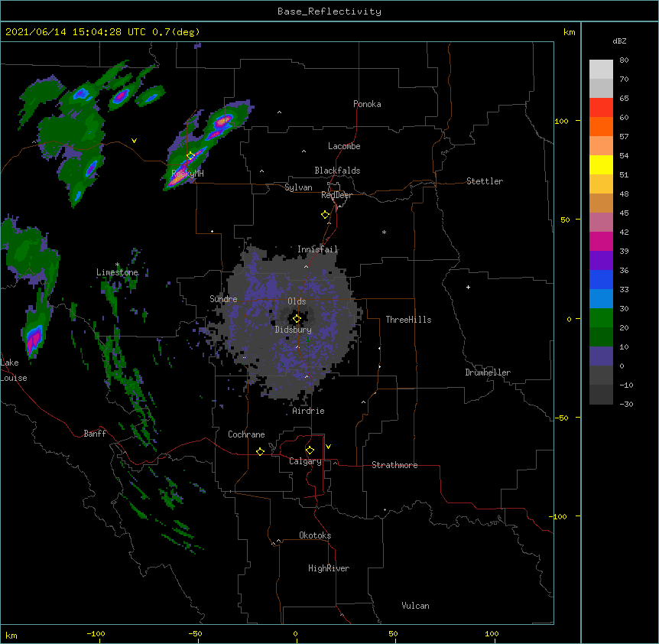Click the HighRiver city label

pos(329,568)
